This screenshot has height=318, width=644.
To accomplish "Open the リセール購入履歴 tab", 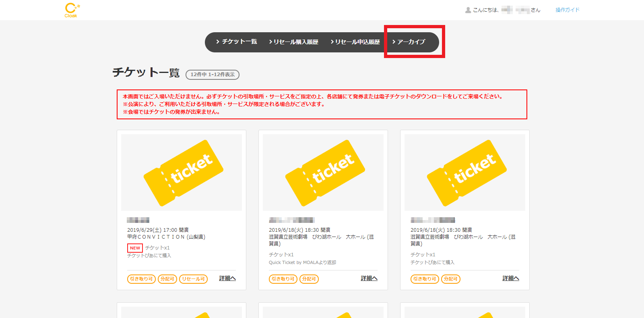I will [294, 42].
